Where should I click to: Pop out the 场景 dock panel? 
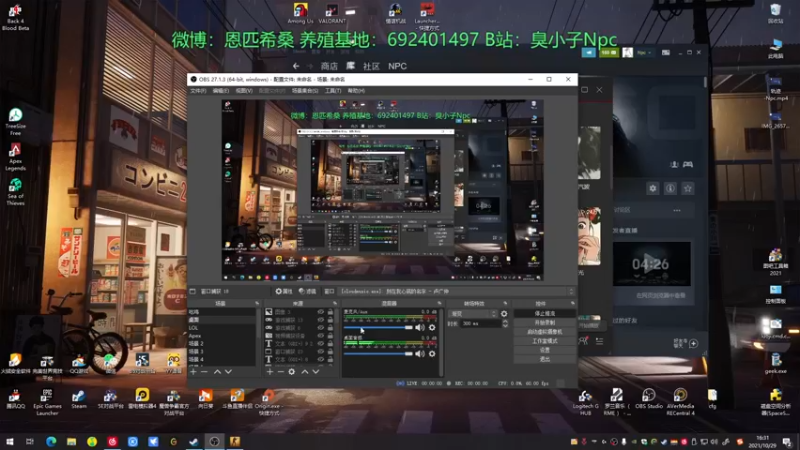257,303
